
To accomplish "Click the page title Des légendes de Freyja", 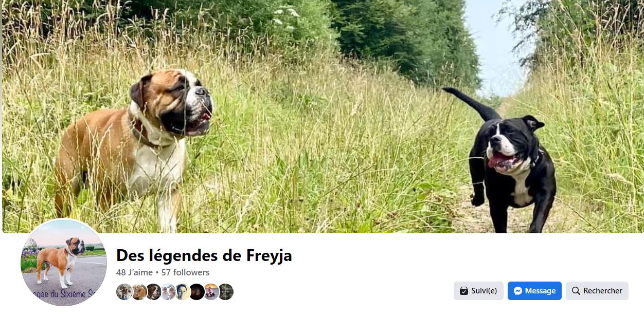I will click(204, 255).
